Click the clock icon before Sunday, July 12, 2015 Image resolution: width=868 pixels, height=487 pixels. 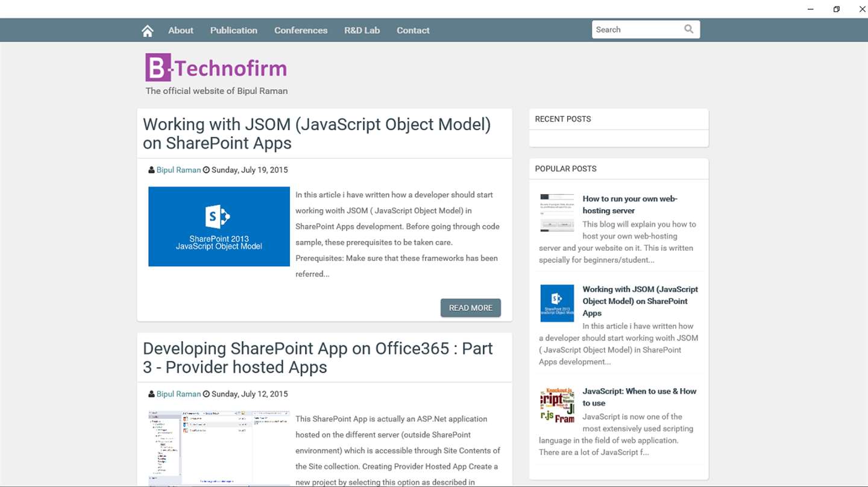tap(206, 394)
